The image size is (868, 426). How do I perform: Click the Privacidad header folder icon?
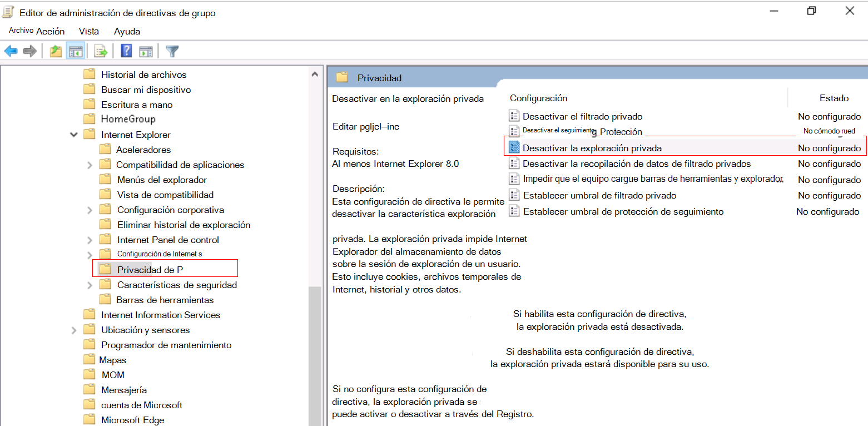(342, 77)
